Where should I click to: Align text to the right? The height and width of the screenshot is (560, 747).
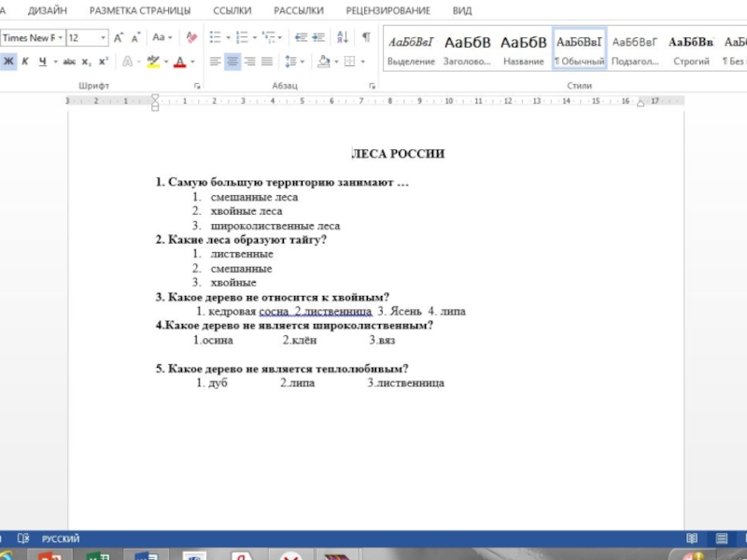(x=249, y=62)
